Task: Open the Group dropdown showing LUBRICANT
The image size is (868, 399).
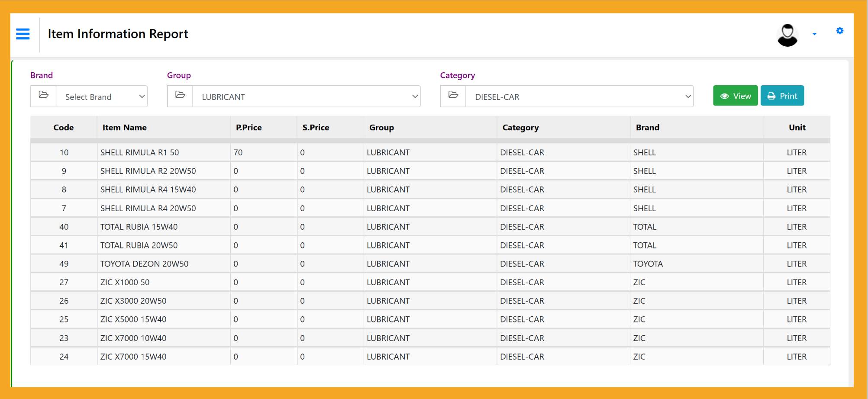Action: (307, 97)
